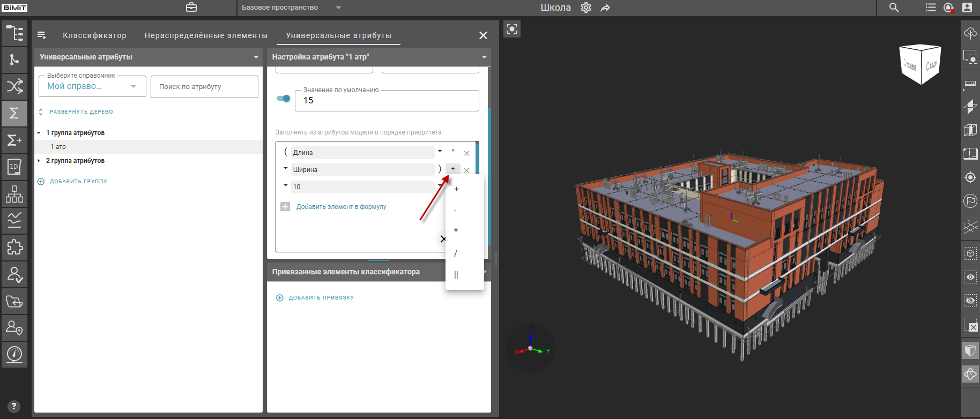Screen dimensions: 980x419
Task: Click the search magnifier icon
Action: [x=894, y=8]
